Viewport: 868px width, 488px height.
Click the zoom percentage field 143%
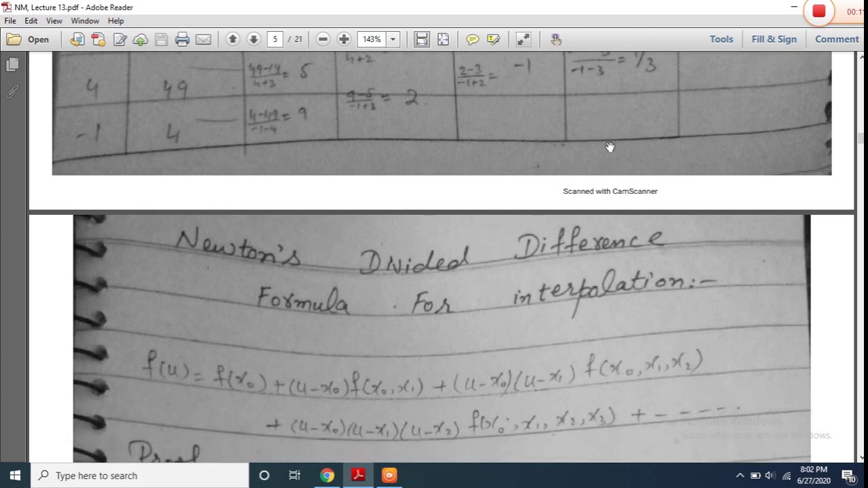click(372, 39)
